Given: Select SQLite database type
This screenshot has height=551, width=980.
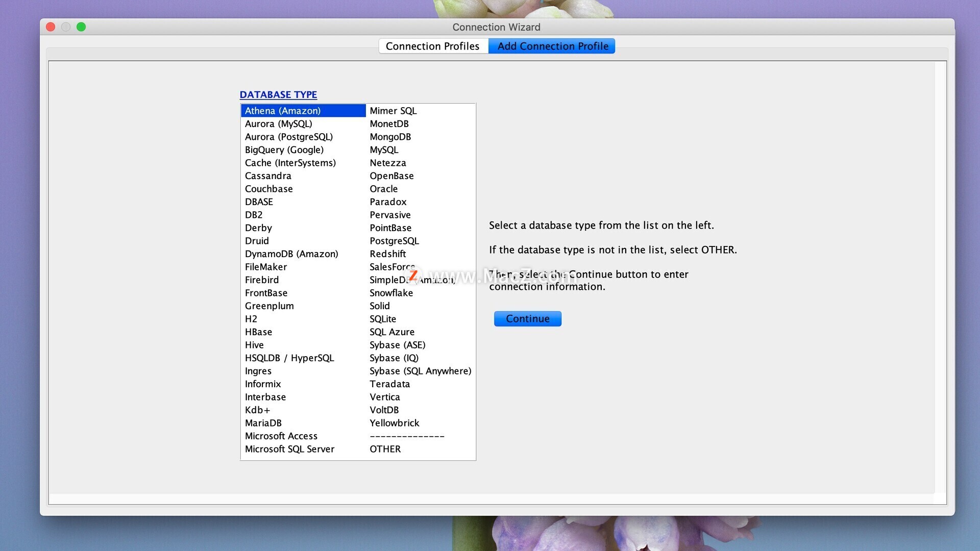Looking at the screenshot, I should [421, 319].
